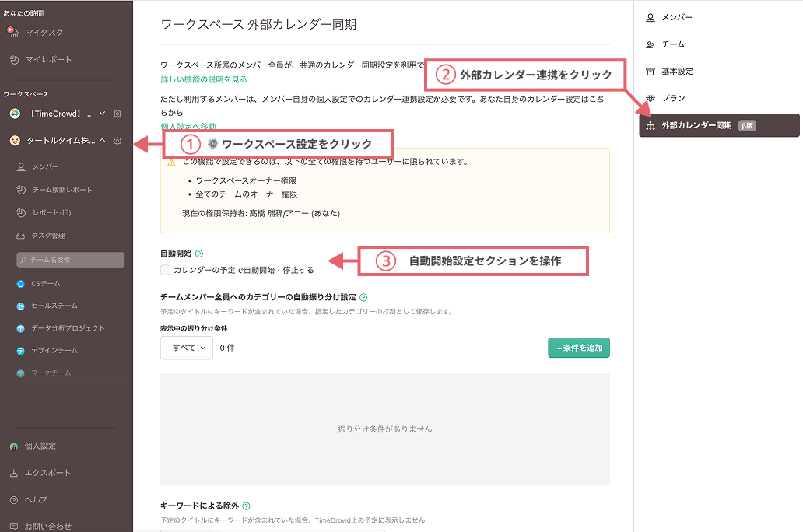Enable カレンダーの予定で自動開始・停止する checkbox

(165, 270)
